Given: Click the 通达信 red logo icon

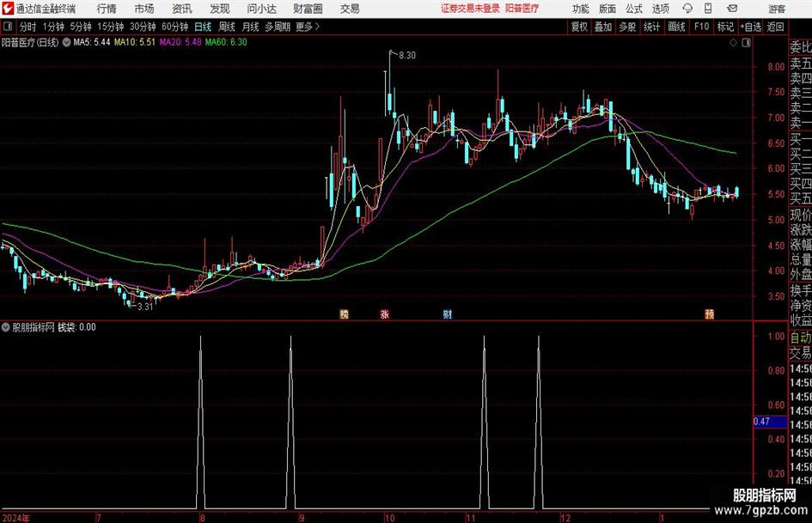Looking at the screenshot, I should tap(8, 9).
